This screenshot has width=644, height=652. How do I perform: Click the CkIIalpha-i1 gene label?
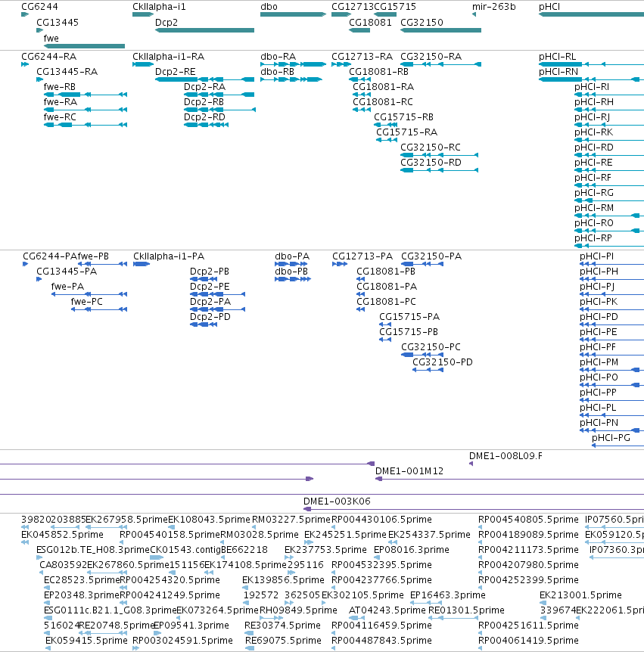pyautogui.click(x=159, y=7)
